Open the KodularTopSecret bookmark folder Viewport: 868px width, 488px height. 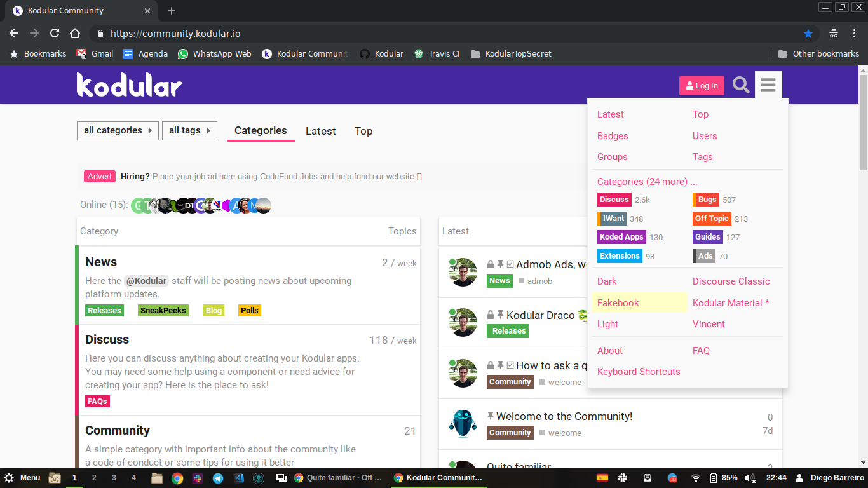pos(511,54)
